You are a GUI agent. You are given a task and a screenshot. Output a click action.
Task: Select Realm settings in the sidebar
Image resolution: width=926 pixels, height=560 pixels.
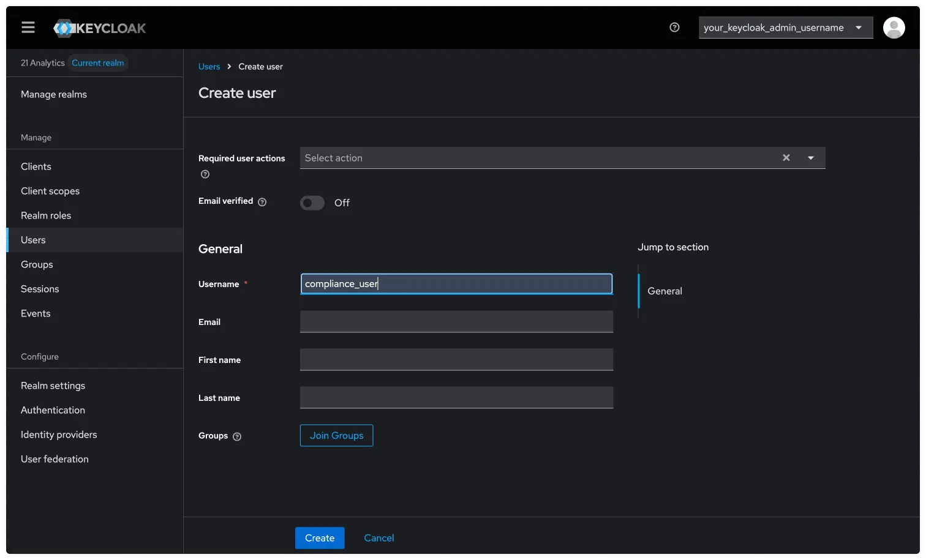click(53, 386)
